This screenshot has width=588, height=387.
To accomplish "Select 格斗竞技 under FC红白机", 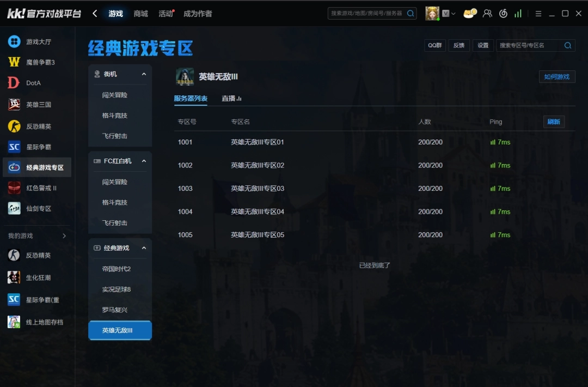I will point(115,202).
